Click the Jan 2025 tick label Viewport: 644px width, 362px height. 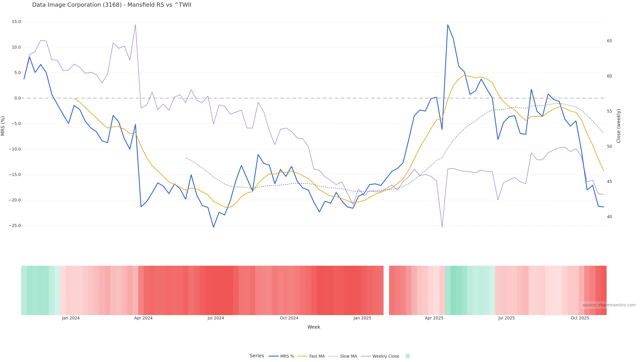[362, 318]
